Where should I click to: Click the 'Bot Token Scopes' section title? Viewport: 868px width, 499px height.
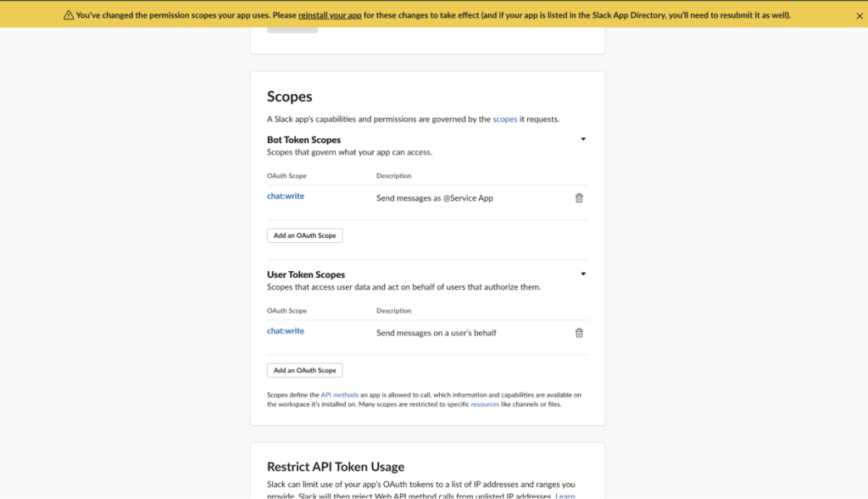(303, 140)
